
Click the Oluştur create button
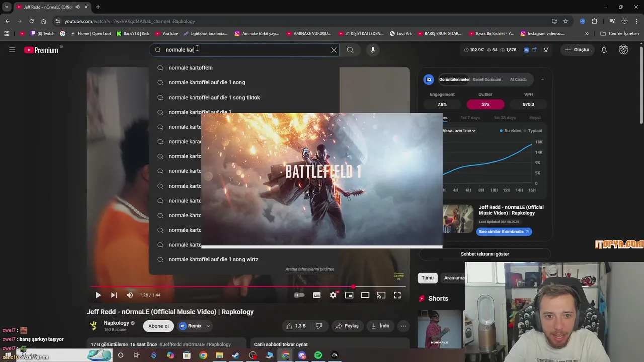(577, 50)
